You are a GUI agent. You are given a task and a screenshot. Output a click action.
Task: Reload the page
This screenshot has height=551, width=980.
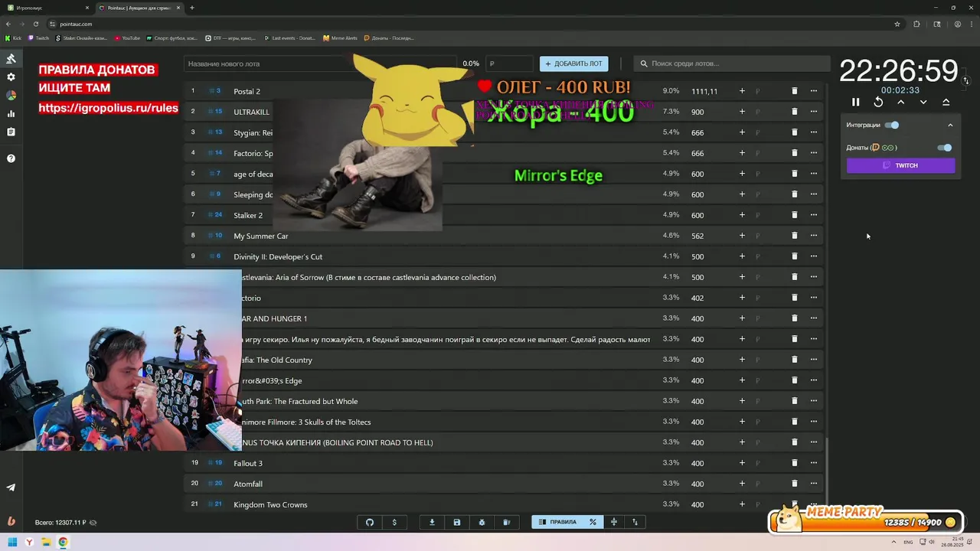coord(35,24)
